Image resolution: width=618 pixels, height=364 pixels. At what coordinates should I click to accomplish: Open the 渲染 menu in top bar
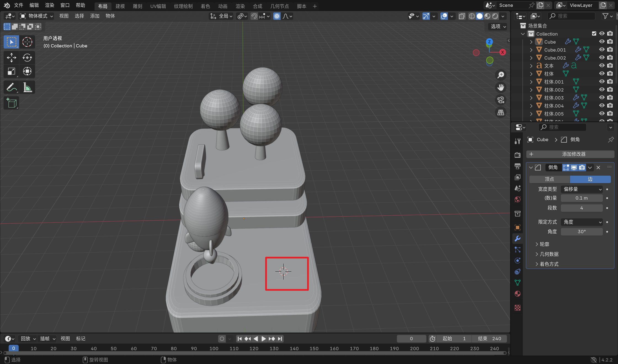pos(49,5)
